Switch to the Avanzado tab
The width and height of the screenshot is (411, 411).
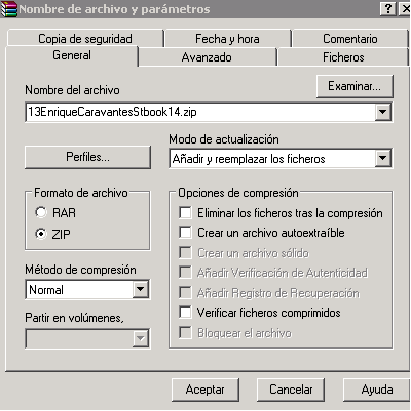tap(207, 57)
